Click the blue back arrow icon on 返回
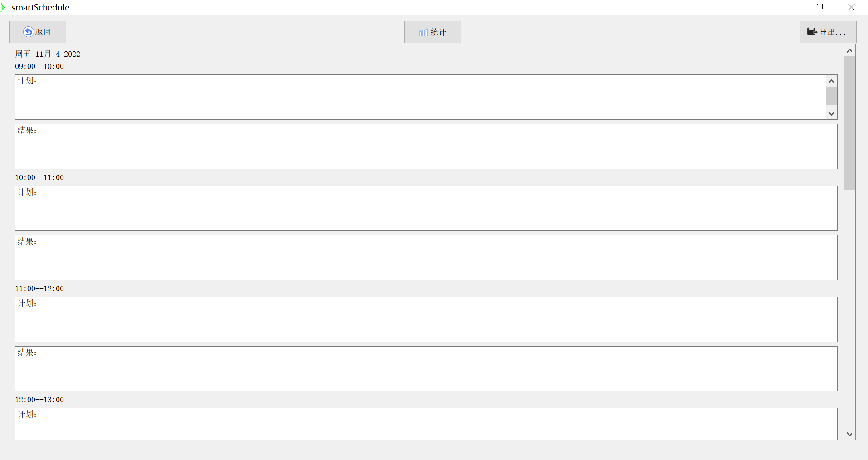The height and width of the screenshot is (460, 868). (28, 32)
